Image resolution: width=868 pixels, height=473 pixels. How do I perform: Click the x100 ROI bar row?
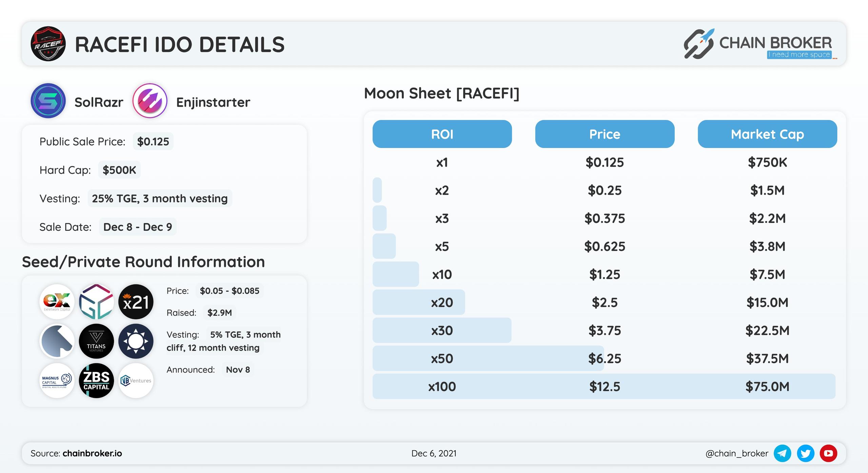(604, 386)
